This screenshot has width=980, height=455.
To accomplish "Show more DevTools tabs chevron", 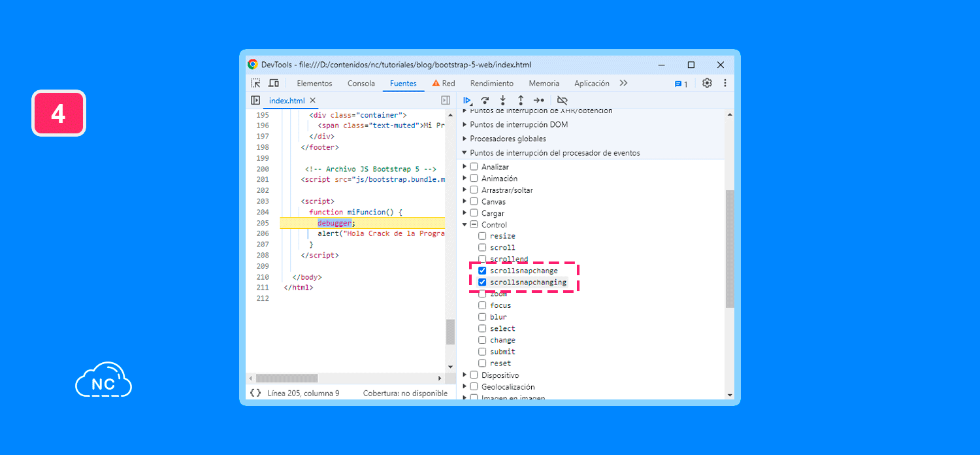I will pos(623,83).
